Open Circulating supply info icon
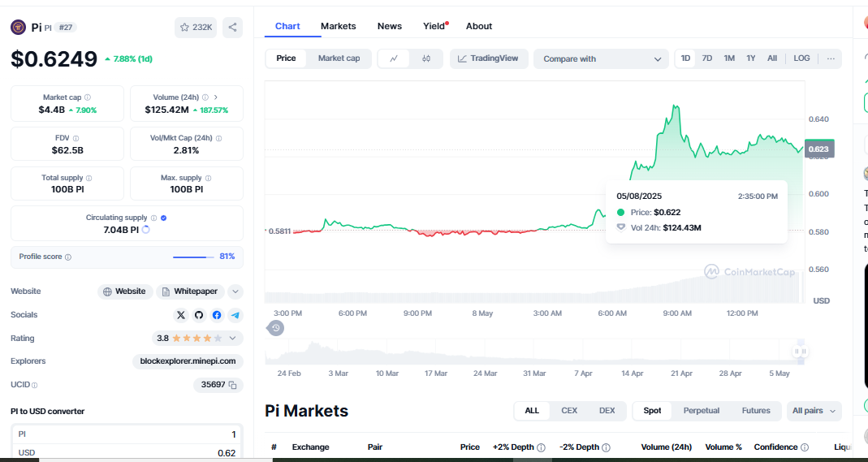The image size is (868, 462). (x=154, y=218)
